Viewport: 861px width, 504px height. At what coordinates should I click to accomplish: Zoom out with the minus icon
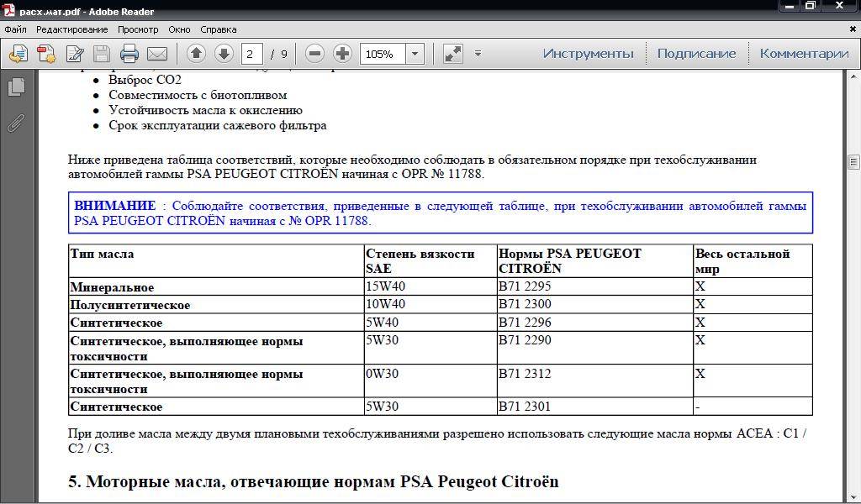(314, 53)
